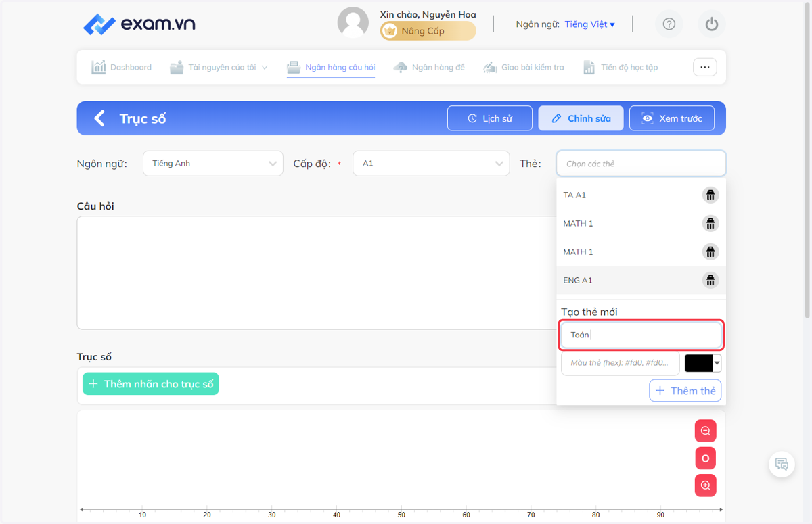This screenshot has width=812, height=524.
Task: Click the page vertical scrollbar
Action: tap(807, 160)
